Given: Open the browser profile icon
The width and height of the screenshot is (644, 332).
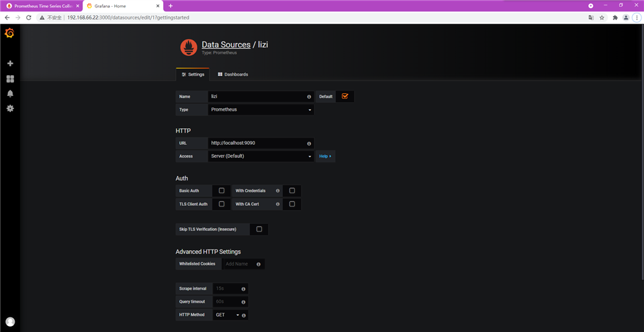Looking at the screenshot, I should pyautogui.click(x=625, y=17).
